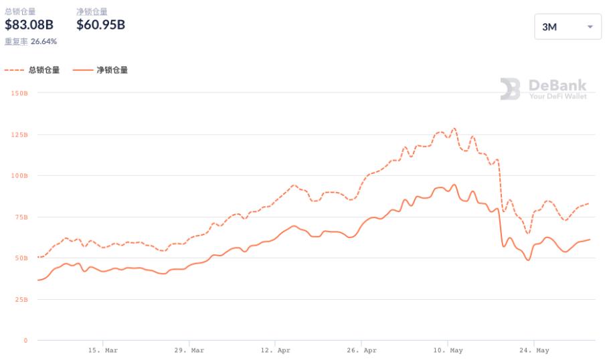The width and height of the screenshot is (611, 364).
Task: Click the 10. May date on x-axis
Action: point(447,350)
